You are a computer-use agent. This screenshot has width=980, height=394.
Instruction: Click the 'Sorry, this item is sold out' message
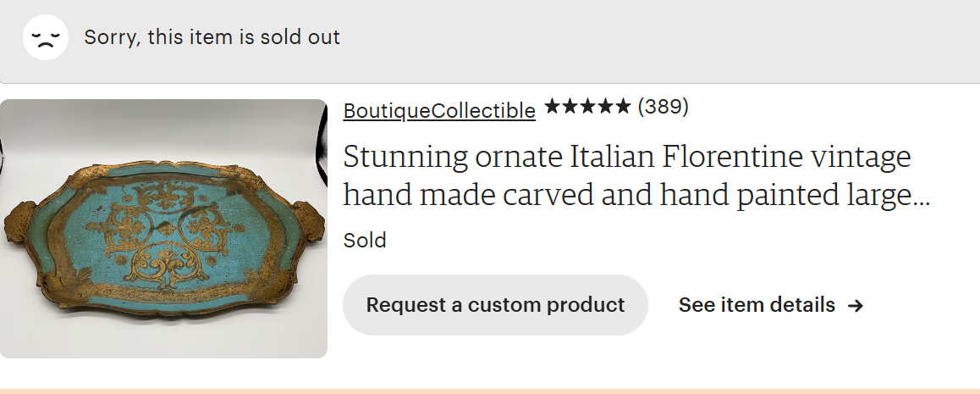(x=212, y=37)
